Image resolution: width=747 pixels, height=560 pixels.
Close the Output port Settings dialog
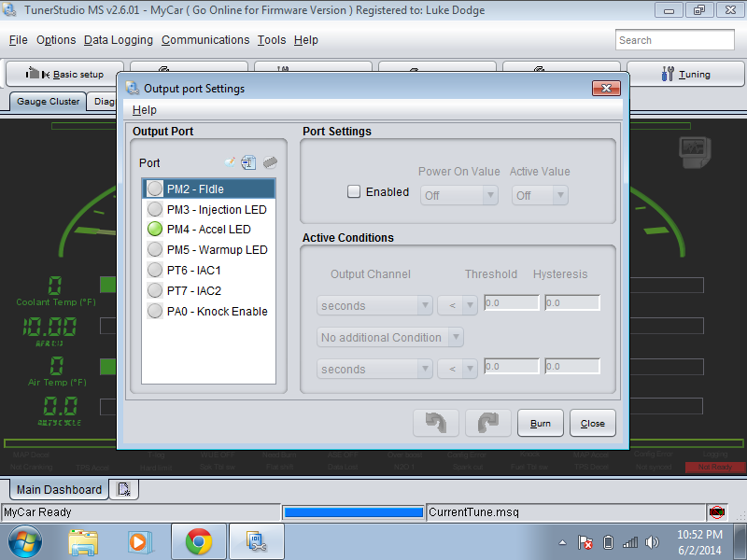coord(606,88)
